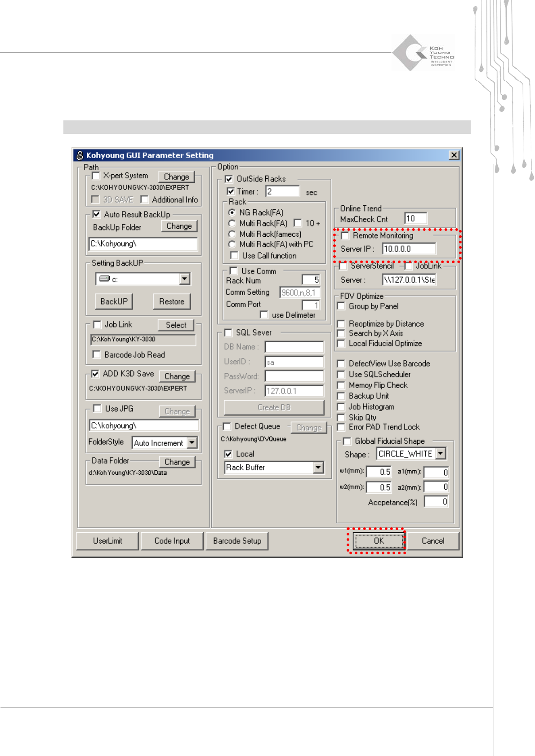
Task: Click Select for Job Link
Action: [176, 325]
